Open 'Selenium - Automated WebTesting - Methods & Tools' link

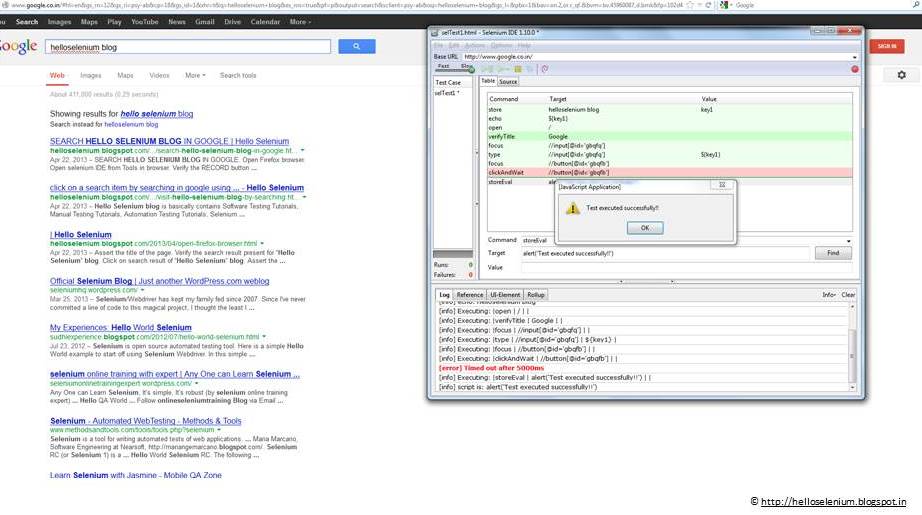point(145,421)
